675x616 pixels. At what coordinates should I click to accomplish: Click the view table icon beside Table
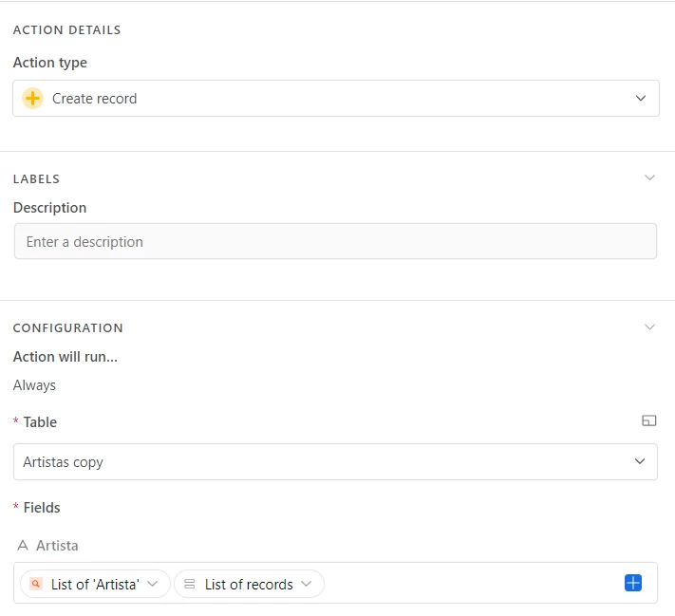pyautogui.click(x=648, y=420)
